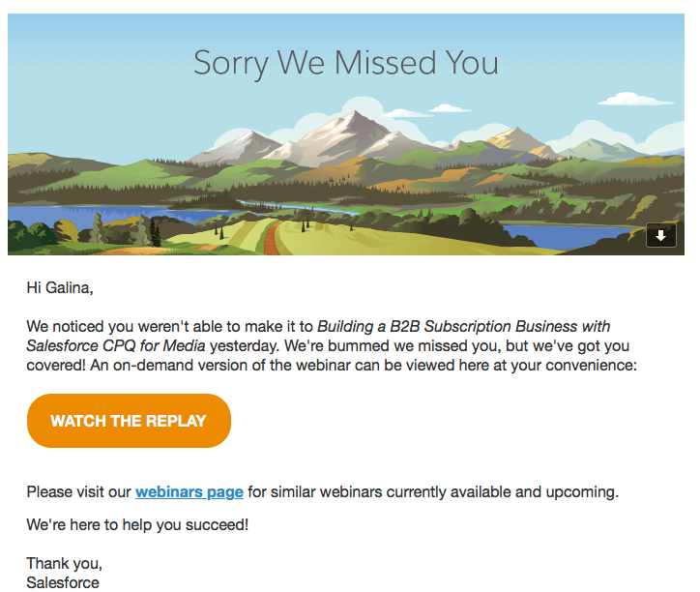Click the "Please visit our" text
This screenshot has width=700, height=592.
(x=78, y=491)
